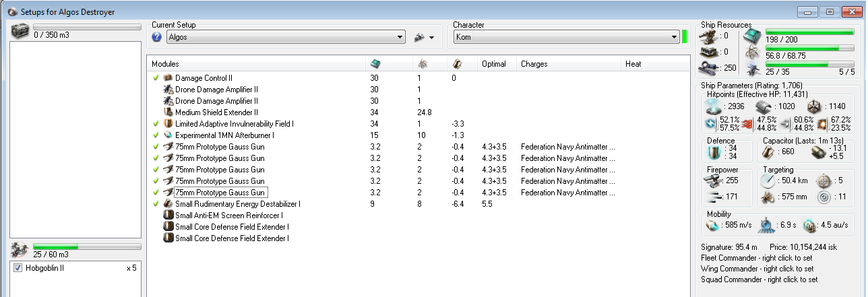
Task: Click the green status indicator beside Character dropdown
Action: point(685,37)
